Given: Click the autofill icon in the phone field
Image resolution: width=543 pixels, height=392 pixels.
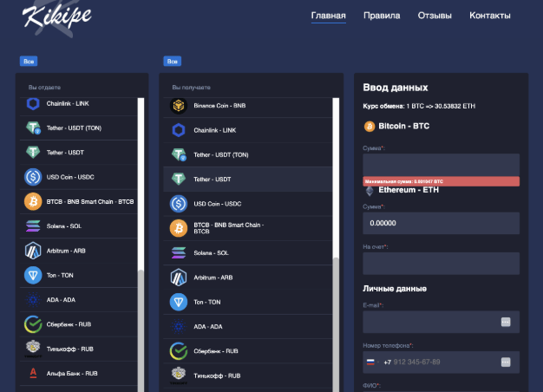Looking at the screenshot, I should [506, 363].
